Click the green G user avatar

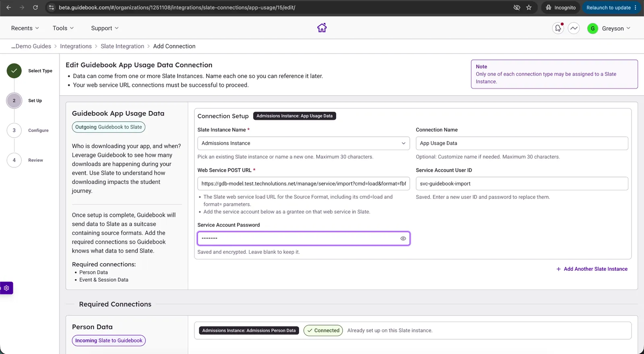[592, 29]
